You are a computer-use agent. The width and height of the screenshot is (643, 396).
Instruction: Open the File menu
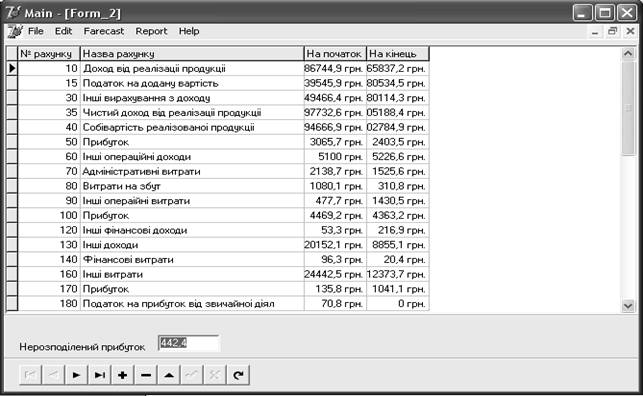tap(36, 31)
